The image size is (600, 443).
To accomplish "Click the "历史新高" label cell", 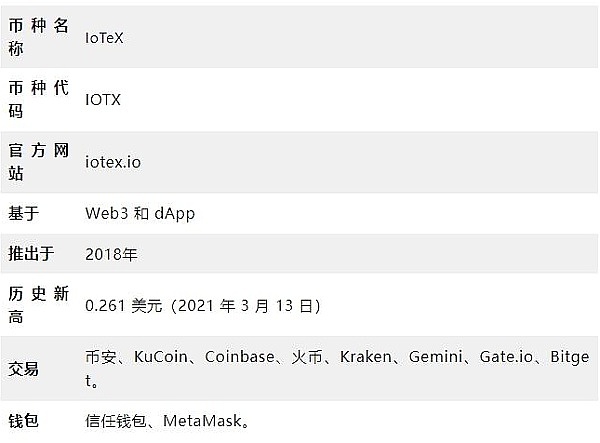I will pos(39,305).
